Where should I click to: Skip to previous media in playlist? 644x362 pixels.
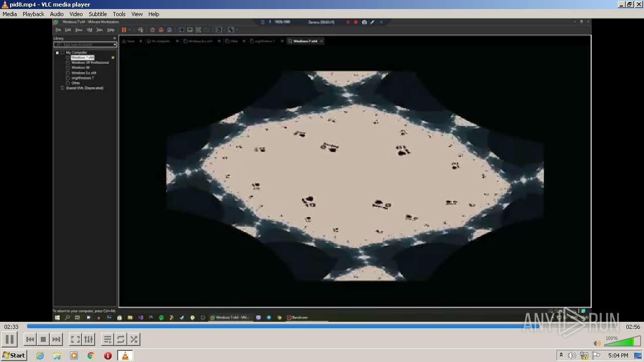coord(30,339)
